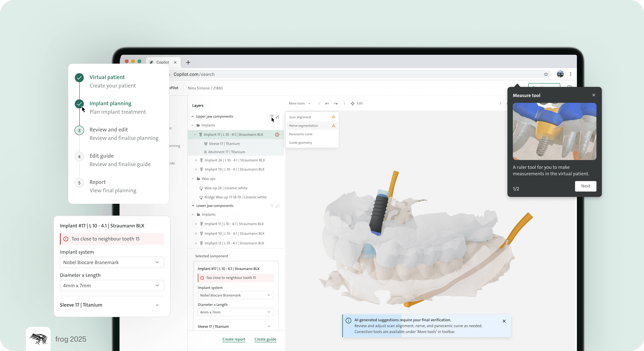Click lower jaw align-to-top icon

click(272, 206)
